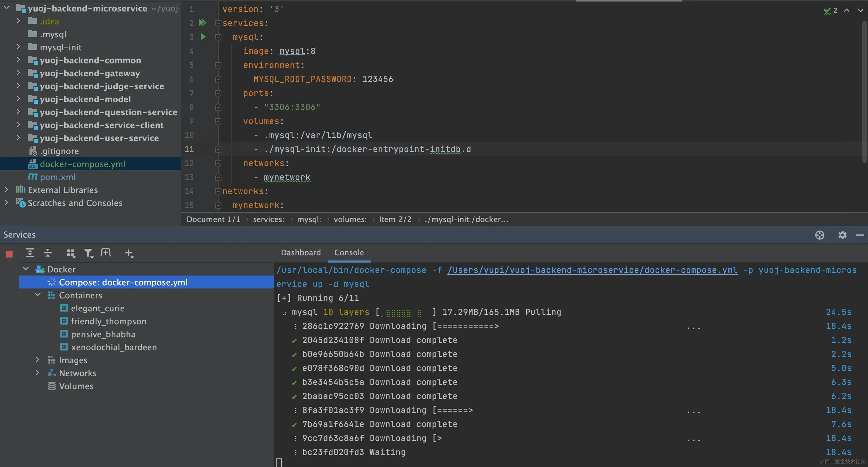Viewport: 868px width, 467px height.
Task: Run all services with double-arrow gutter icon
Action: pyautogui.click(x=203, y=23)
